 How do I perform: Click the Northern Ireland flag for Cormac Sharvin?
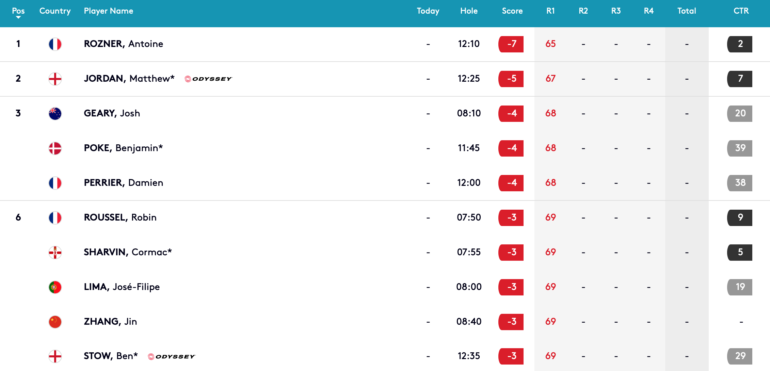55,252
